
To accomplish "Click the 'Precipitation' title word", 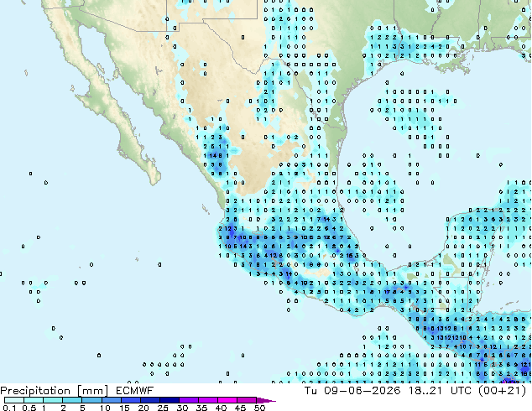I will tap(35, 391).
